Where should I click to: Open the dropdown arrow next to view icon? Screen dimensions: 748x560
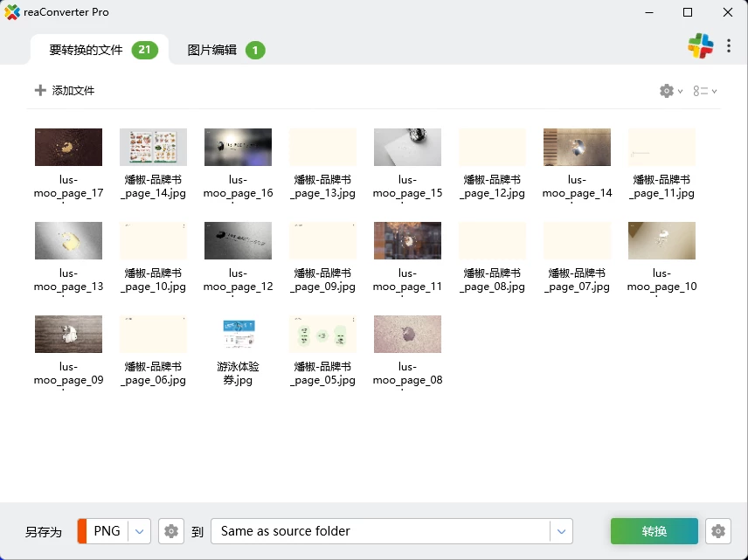click(x=714, y=90)
